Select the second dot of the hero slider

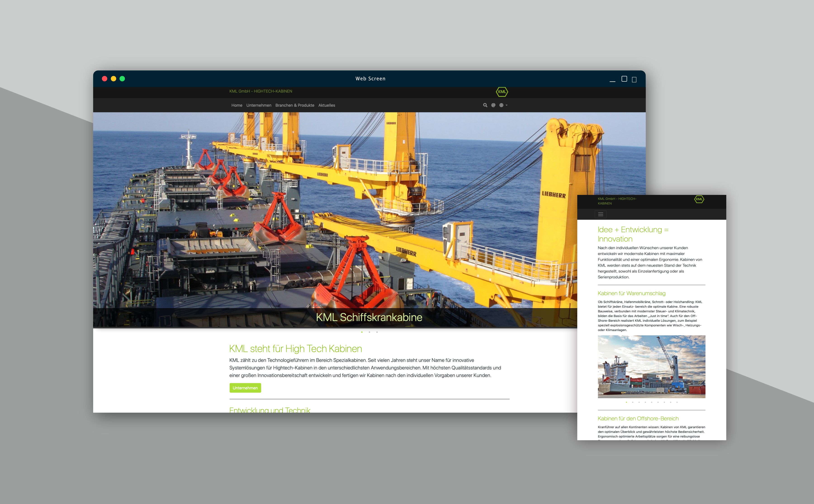[x=369, y=332]
